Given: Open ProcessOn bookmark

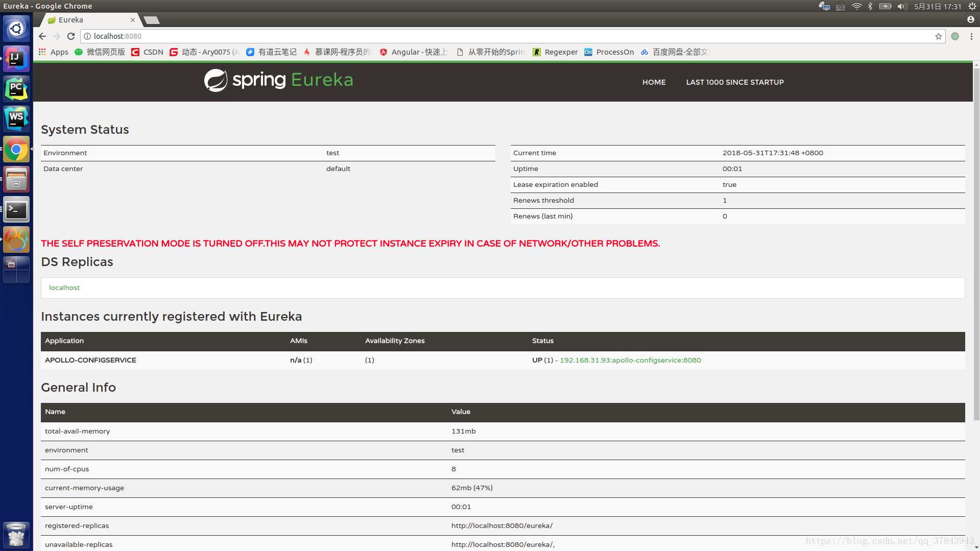Looking at the screenshot, I should [609, 52].
